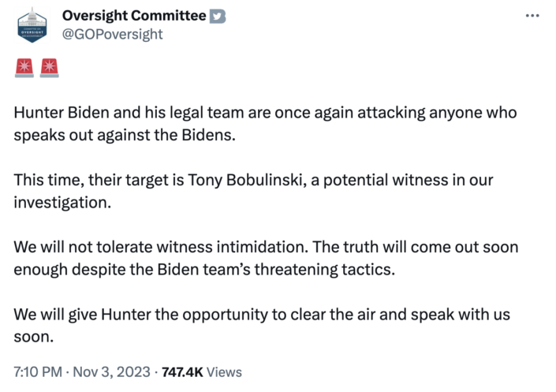Click the line 'speaks out against the Bidens.'

tap(125, 135)
